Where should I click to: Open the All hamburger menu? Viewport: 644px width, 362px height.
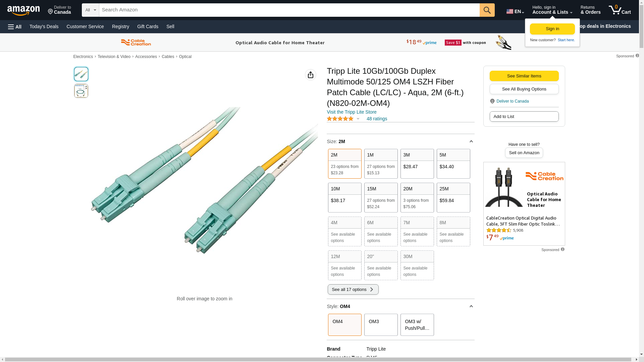click(15, 26)
